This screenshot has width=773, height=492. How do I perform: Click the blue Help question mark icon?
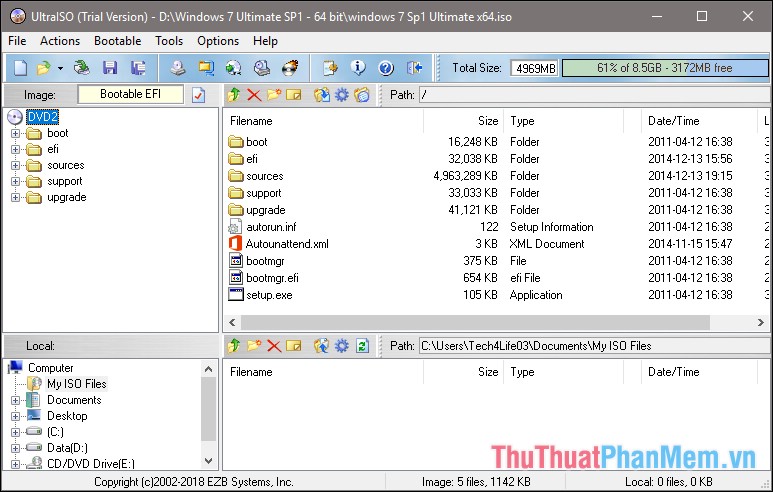pyautogui.click(x=386, y=68)
